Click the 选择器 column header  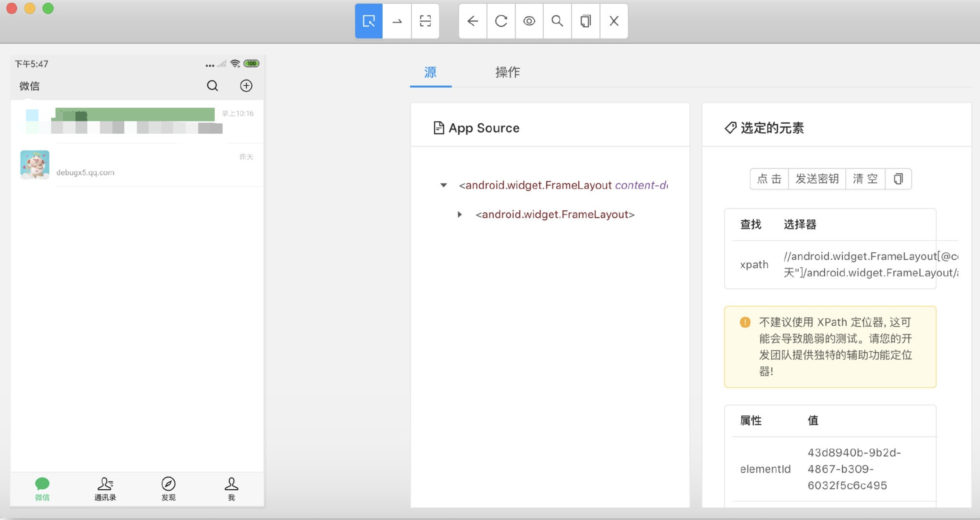(x=800, y=225)
